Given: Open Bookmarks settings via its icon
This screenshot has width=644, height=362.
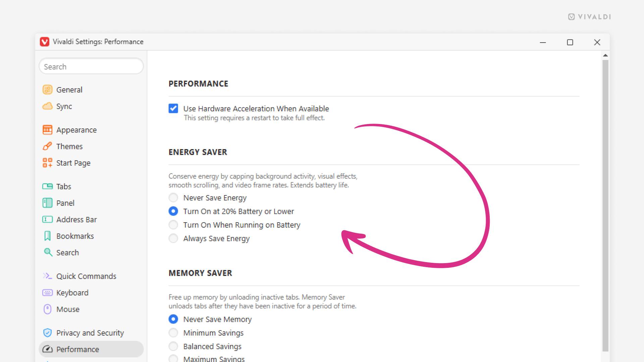Looking at the screenshot, I should click(x=47, y=236).
